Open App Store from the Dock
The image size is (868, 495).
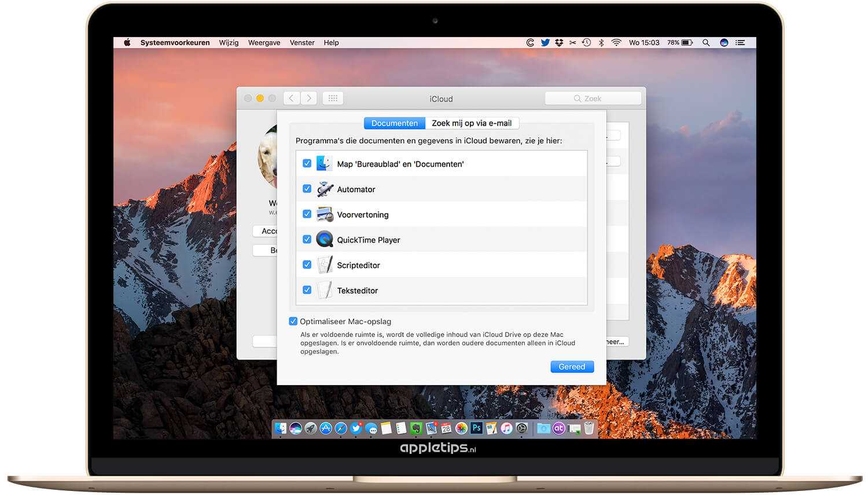pos(326,428)
